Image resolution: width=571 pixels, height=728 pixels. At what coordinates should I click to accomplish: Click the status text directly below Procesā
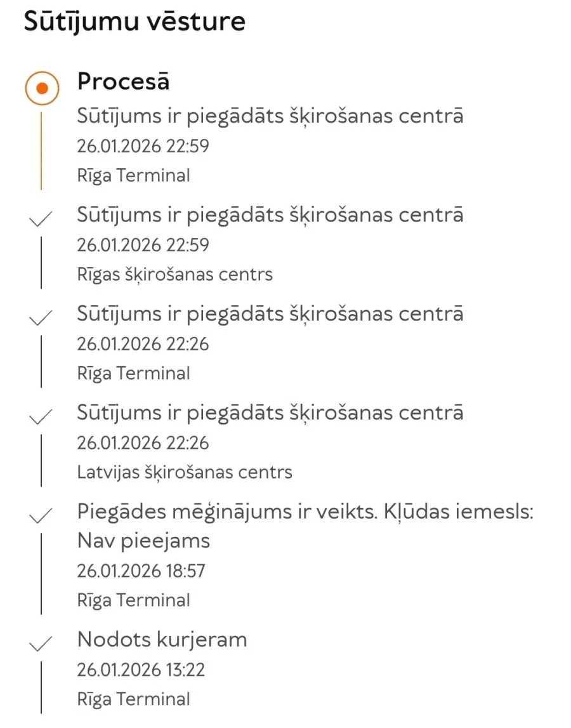(270, 116)
